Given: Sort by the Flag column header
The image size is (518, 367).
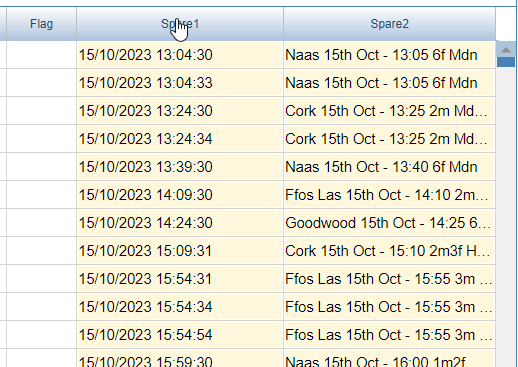Looking at the screenshot, I should click(41, 24).
